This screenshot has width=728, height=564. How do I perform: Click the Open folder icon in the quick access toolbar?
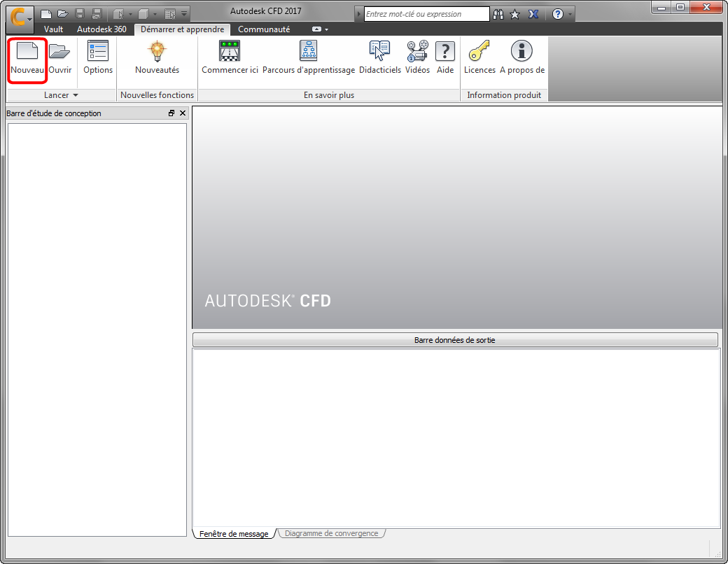(63, 14)
